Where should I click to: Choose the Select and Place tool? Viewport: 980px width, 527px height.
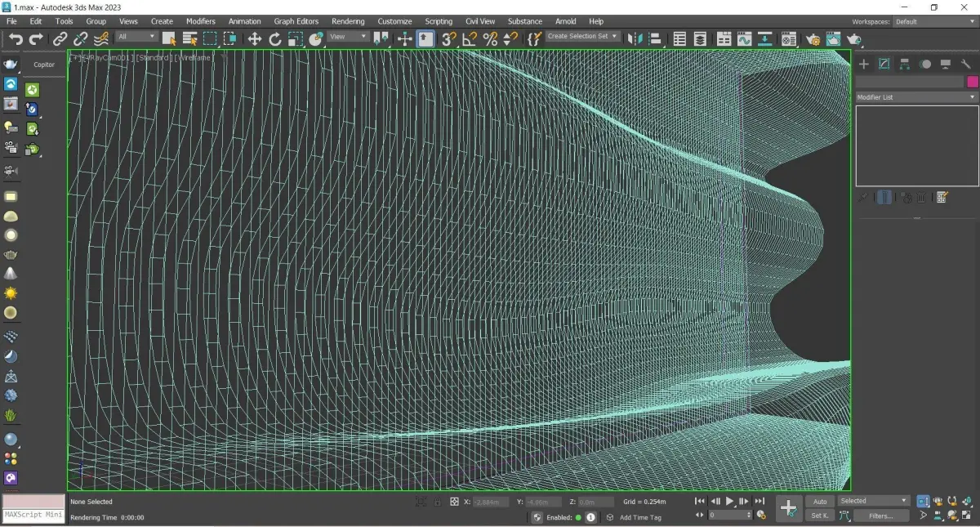pyautogui.click(x=316, y=38)
